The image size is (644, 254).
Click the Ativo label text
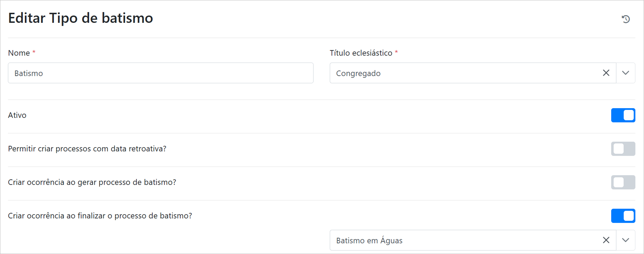pos(17,115)
